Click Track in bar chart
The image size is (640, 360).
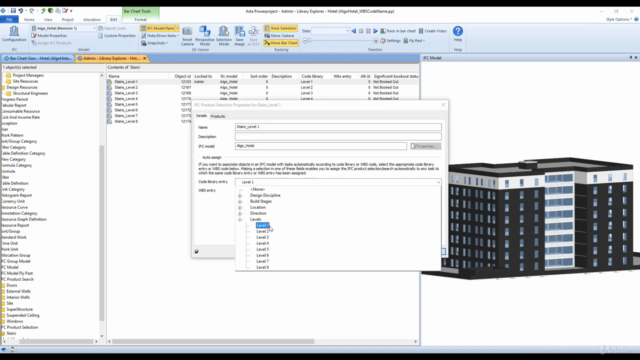pyautogui.click(x=398, y=31)
